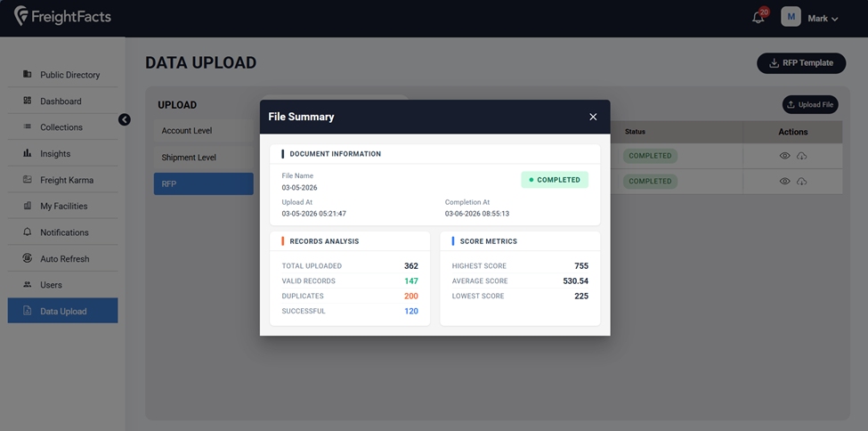Click the Dashboard grid icon

pyautogui.click(x=27, y=101)
